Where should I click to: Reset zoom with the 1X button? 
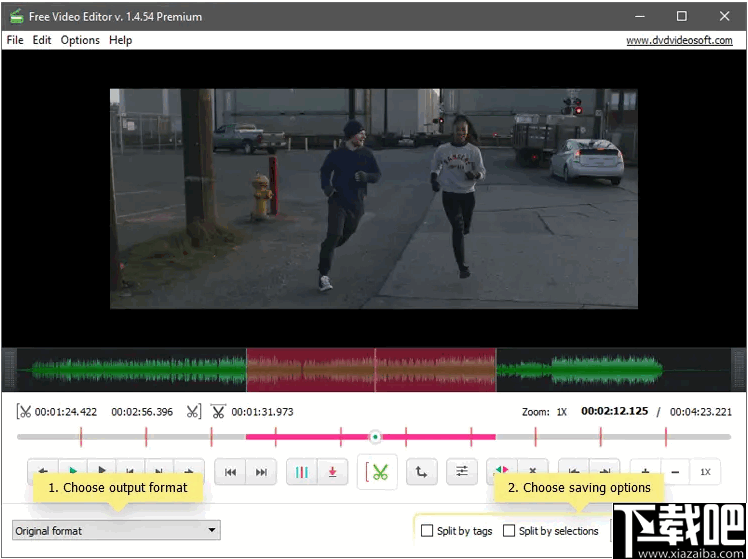click(x=705, y=472)
